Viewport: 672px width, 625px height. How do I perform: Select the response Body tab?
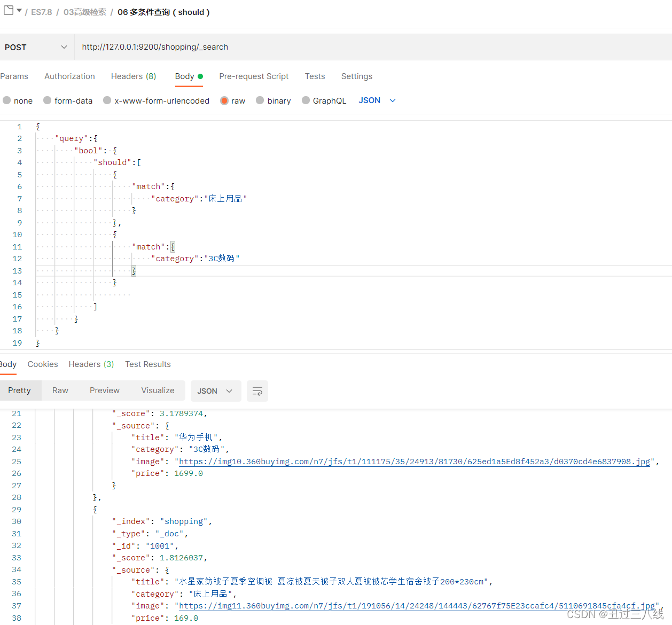[x=8, y=364]
